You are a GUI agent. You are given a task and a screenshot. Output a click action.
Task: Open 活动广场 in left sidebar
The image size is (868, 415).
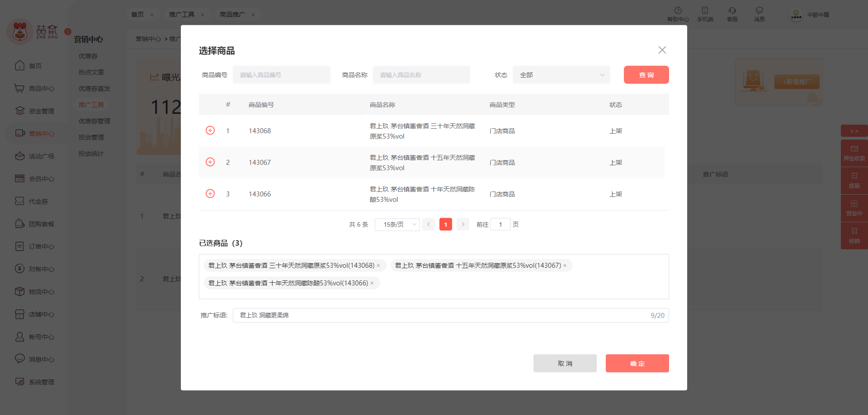[x=34, y=156]
